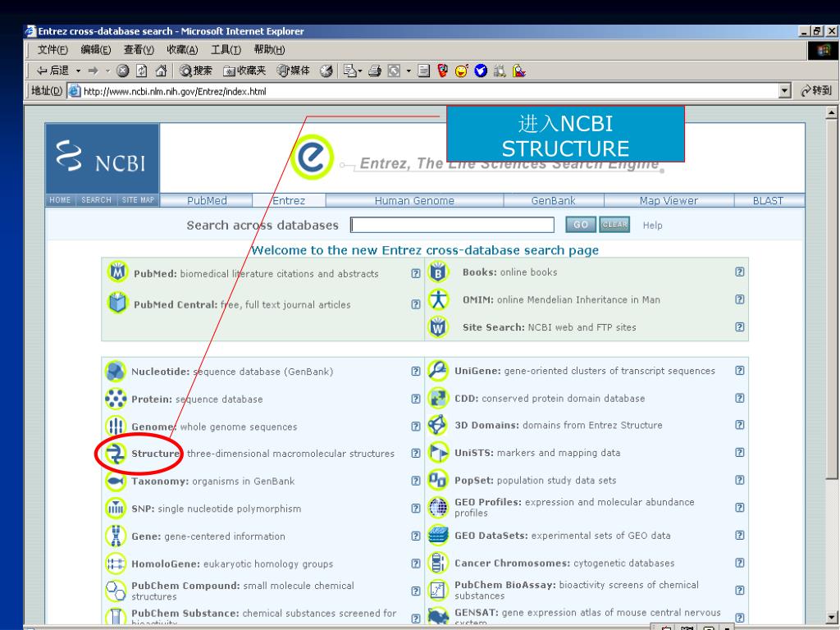Viewport: 840px width, 630px height.
Task: Click the CLEAR button
Action: pos(614,225)
